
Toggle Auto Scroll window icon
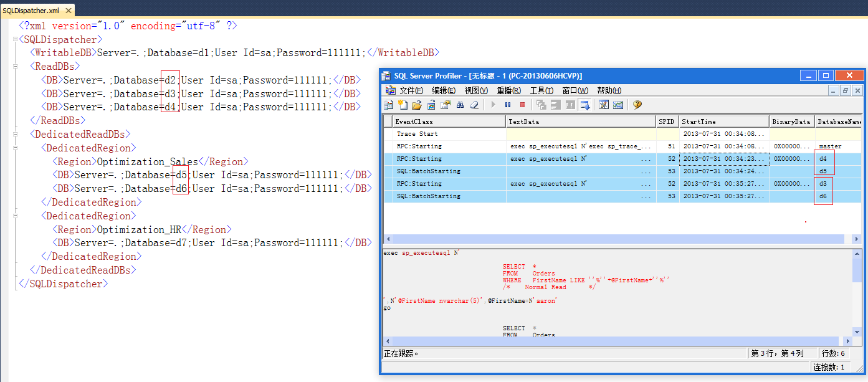pos(584,105)
